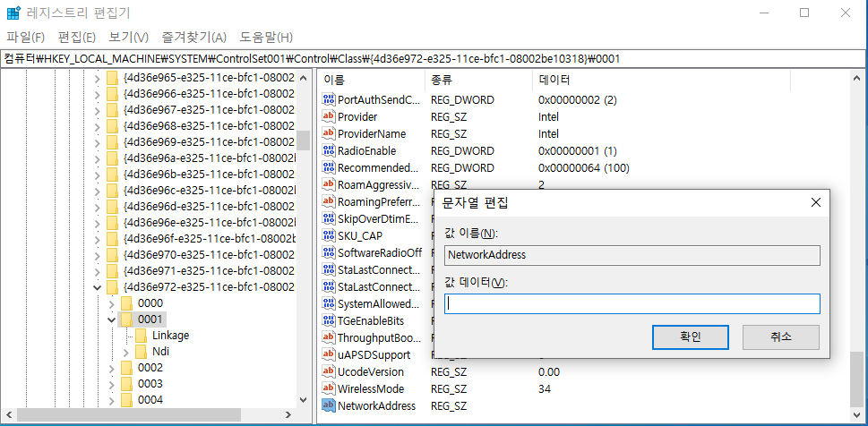Screen dimensions: 868x426
Task: Click the registry path address bar
Action: tap(434, 59)
